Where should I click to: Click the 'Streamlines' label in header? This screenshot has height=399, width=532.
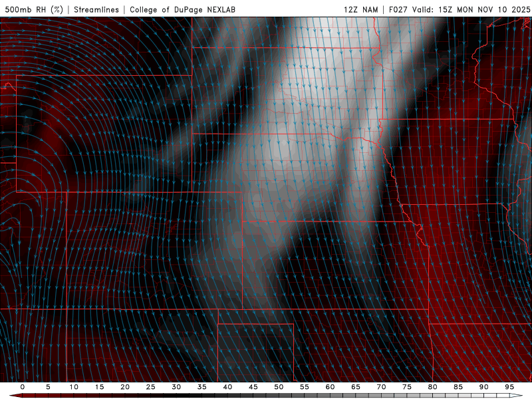point(96,9)
